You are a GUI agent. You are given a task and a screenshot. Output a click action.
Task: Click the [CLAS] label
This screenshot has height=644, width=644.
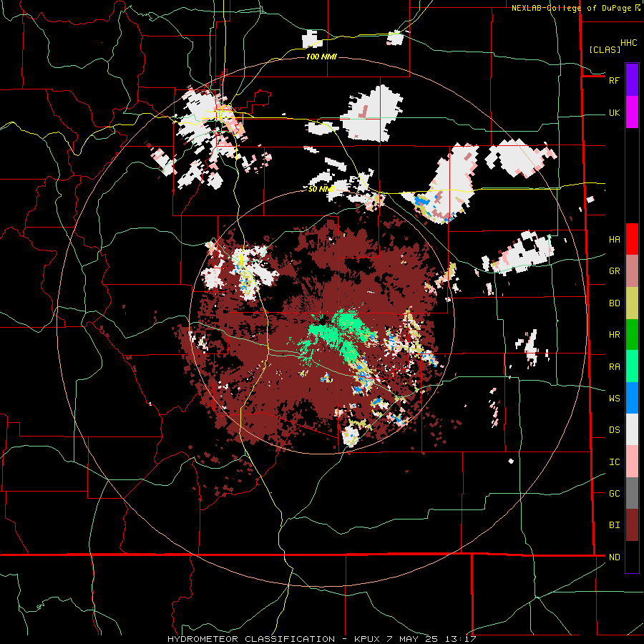(605, 50)
